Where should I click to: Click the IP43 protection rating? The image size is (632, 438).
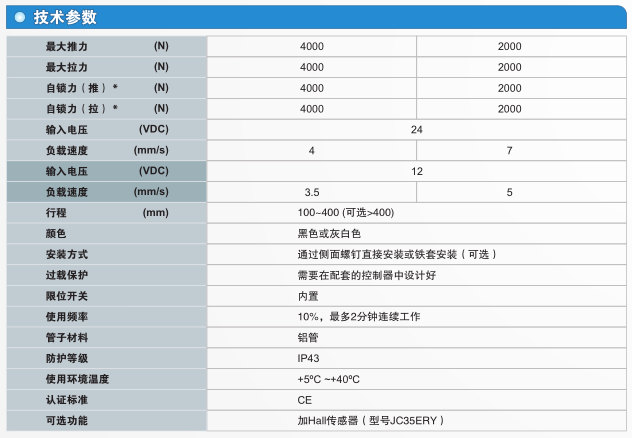coord(309,358)
